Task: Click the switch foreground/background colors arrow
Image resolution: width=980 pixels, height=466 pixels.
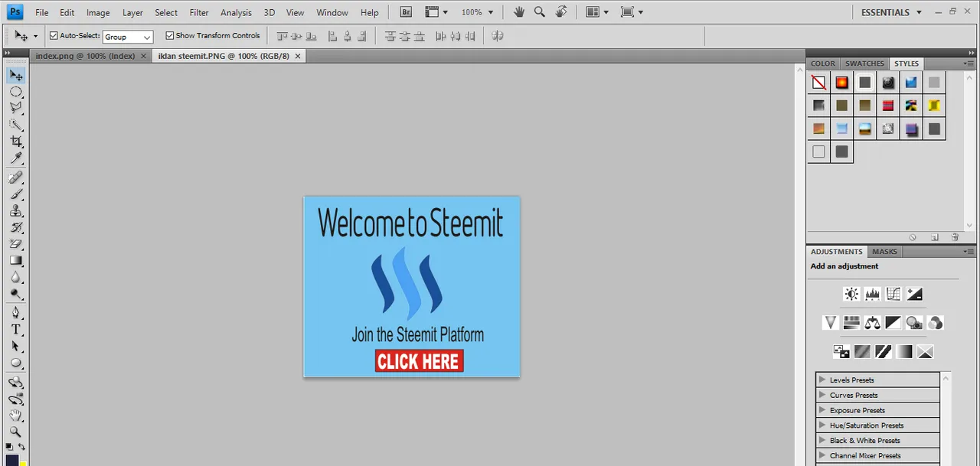Action: (x=21, y=446)
